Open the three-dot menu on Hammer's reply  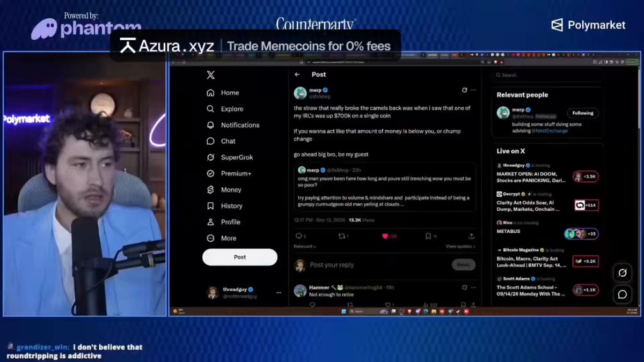[472, 287]
